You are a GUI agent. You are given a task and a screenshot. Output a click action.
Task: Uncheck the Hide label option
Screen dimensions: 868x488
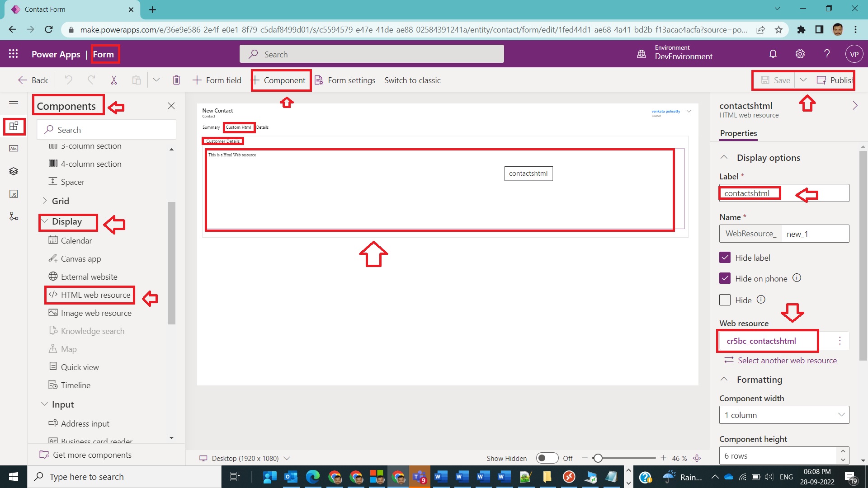click(725, 257)
